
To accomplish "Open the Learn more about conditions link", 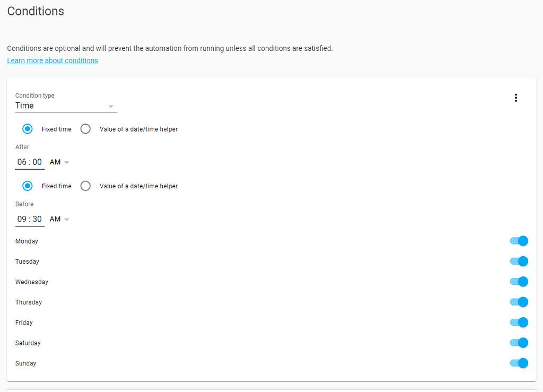I will [x=52, y=60].
